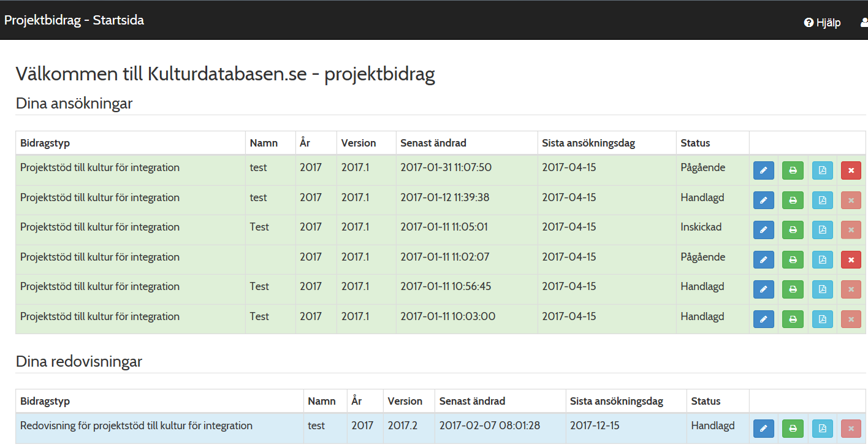Click Senast ändrad header in Dina redovisningar table

point(472,401)
